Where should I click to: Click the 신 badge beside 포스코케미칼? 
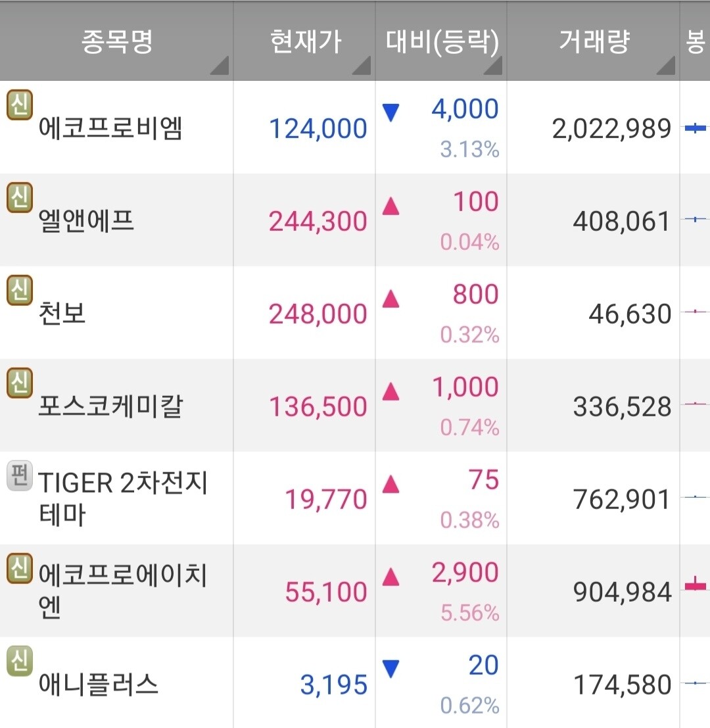(19, 383)
